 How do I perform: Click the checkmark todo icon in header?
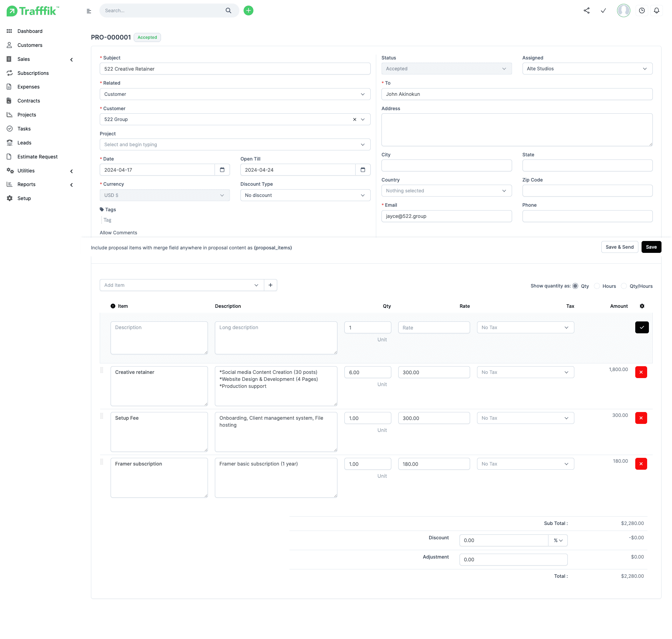[603, 10]
